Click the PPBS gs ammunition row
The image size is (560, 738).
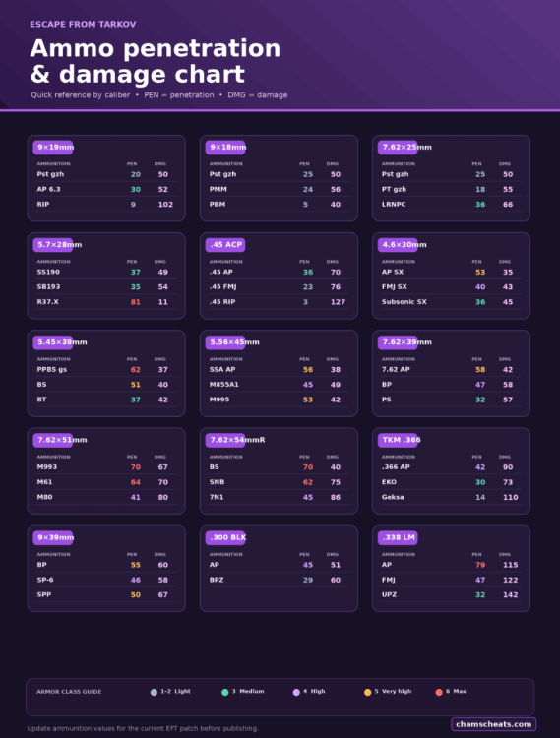pyautogui.click(x=106, y=369)
